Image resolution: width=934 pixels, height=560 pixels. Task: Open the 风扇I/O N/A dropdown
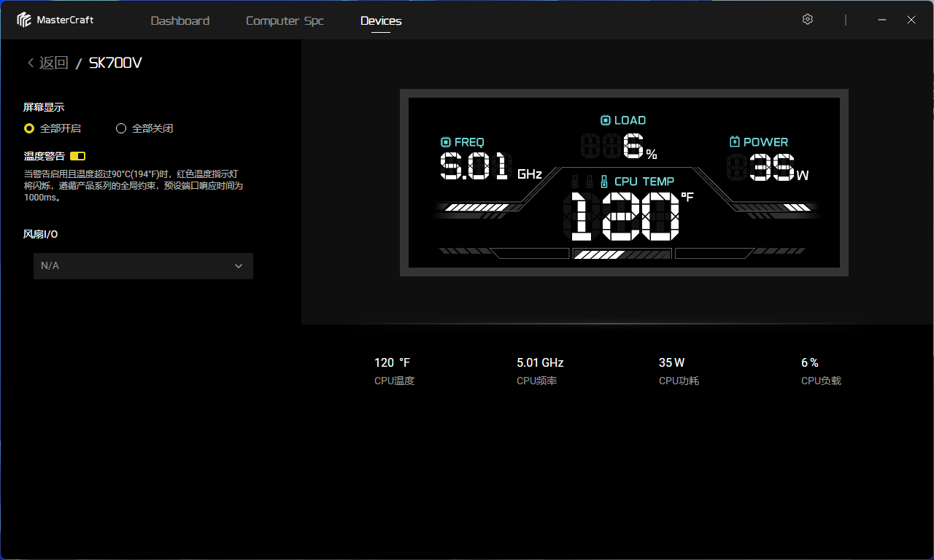pyautogui.click(x=143, y=266)
